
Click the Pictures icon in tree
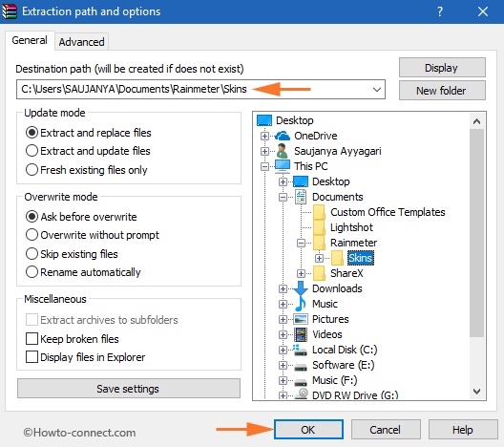301,319
